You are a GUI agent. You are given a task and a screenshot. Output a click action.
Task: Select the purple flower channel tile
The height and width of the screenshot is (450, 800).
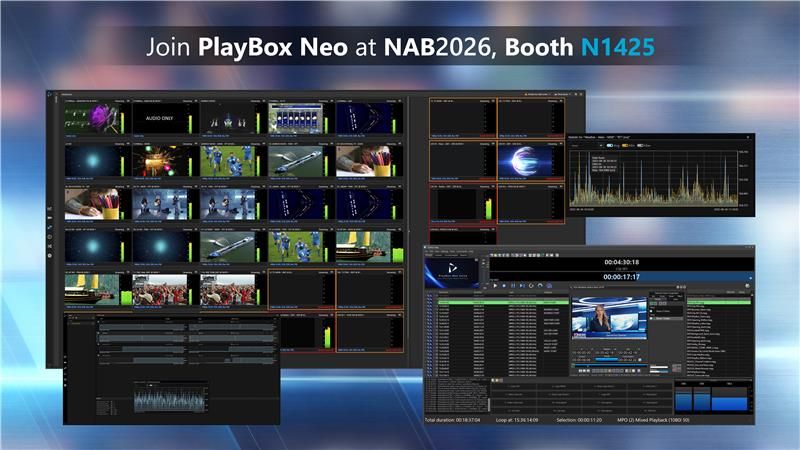pyautogui.click(x=97, y=118)
